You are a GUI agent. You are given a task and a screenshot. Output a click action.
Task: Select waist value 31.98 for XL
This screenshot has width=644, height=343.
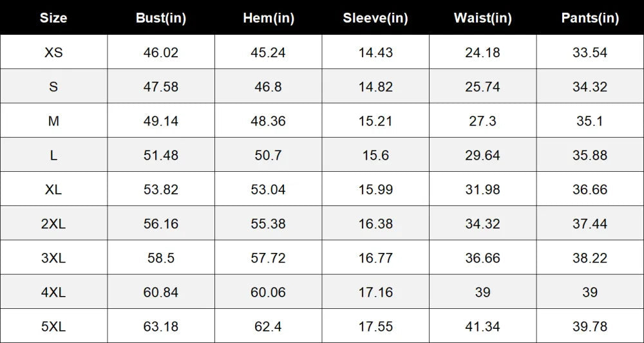[482, 190]
